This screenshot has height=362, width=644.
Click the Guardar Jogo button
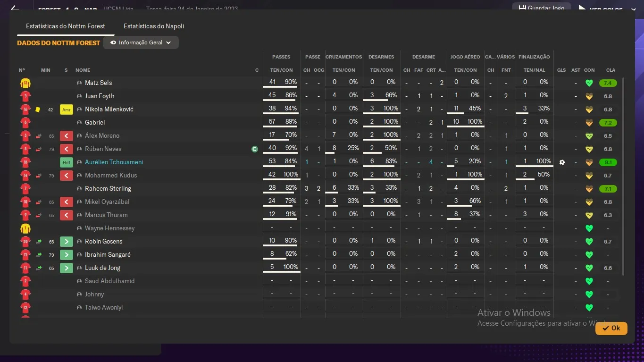541,8
